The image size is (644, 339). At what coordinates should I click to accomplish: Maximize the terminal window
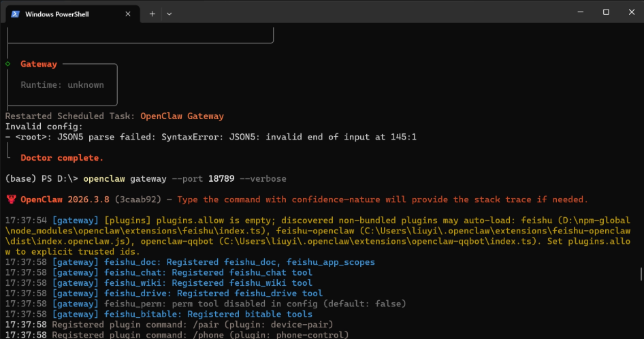(x=606, y=12)
